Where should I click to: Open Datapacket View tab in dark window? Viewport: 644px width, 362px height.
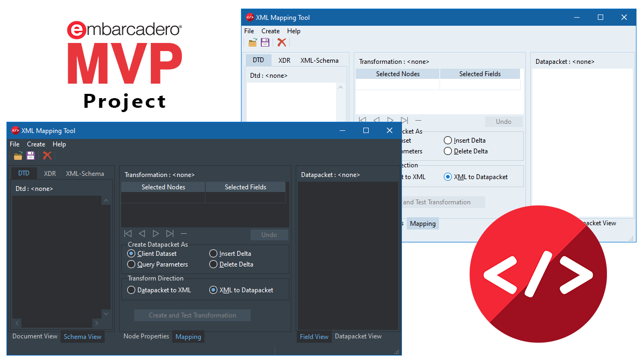(x=358, y=336)
